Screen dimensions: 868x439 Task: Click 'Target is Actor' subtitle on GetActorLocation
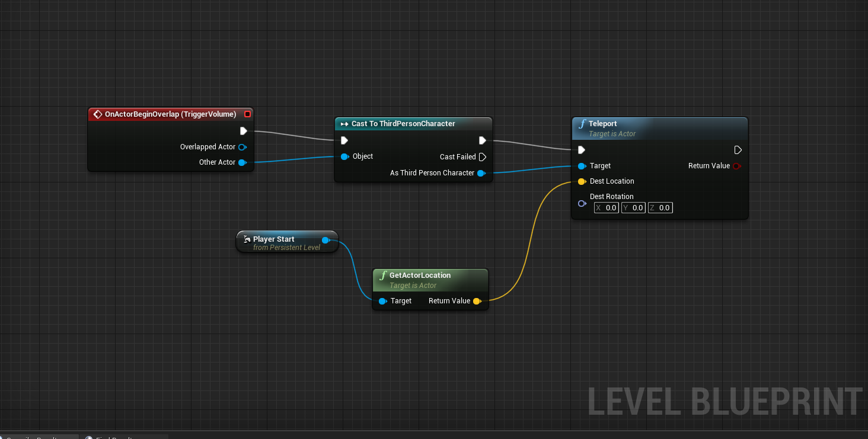tap(413, 286)
